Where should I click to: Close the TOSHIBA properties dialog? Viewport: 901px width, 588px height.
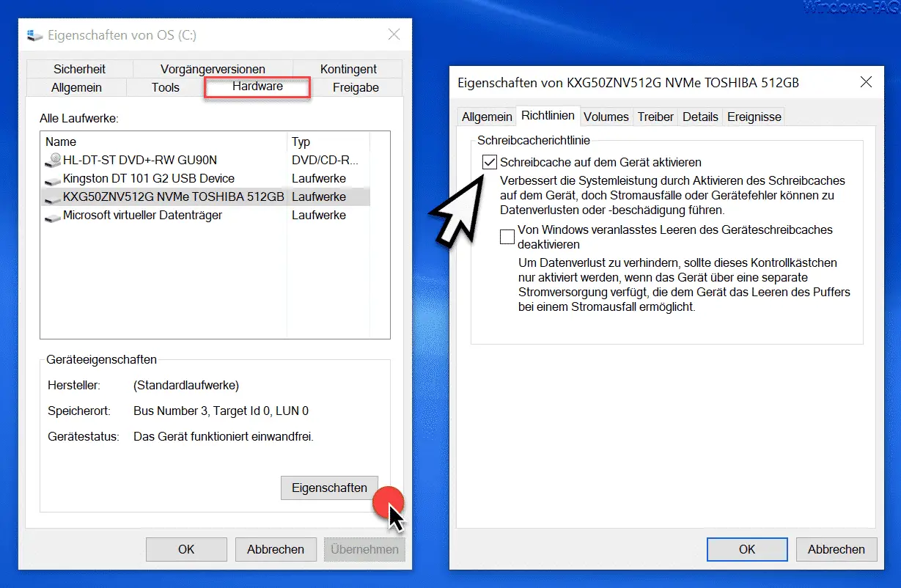866,82
